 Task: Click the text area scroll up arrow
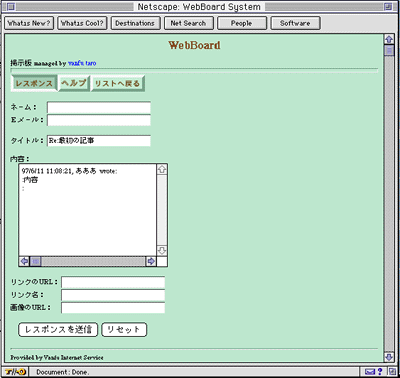(162, 169)
